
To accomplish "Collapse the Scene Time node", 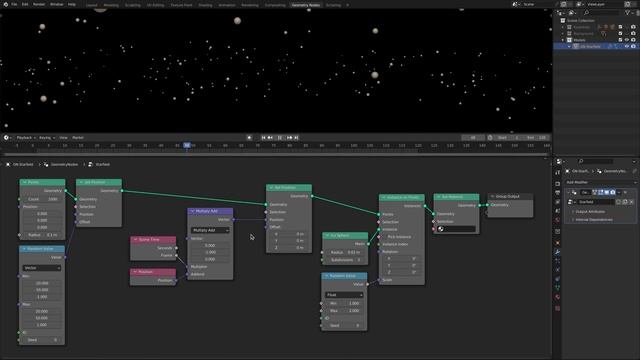I will click(x=135, y=239).
